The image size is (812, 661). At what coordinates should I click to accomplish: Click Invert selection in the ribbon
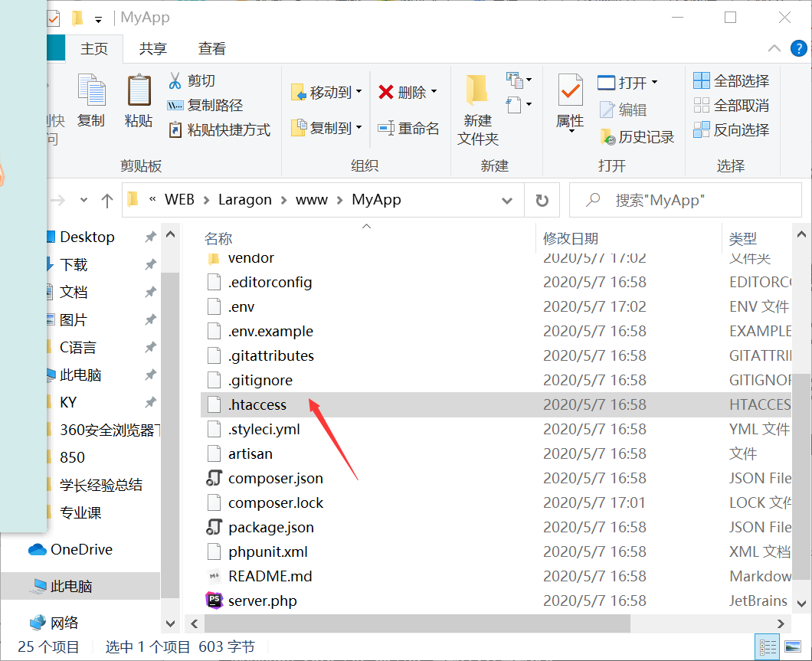(x=732, y=130)
